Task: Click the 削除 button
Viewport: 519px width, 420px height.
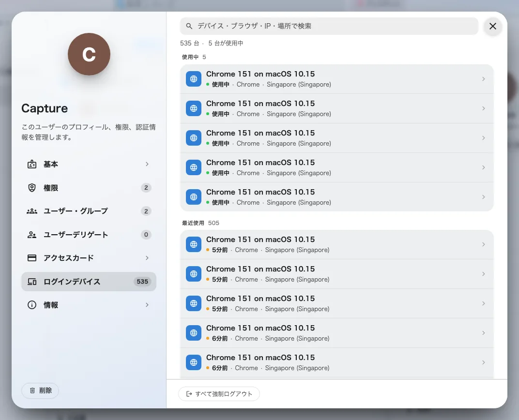Action: (x=40, y=390)
